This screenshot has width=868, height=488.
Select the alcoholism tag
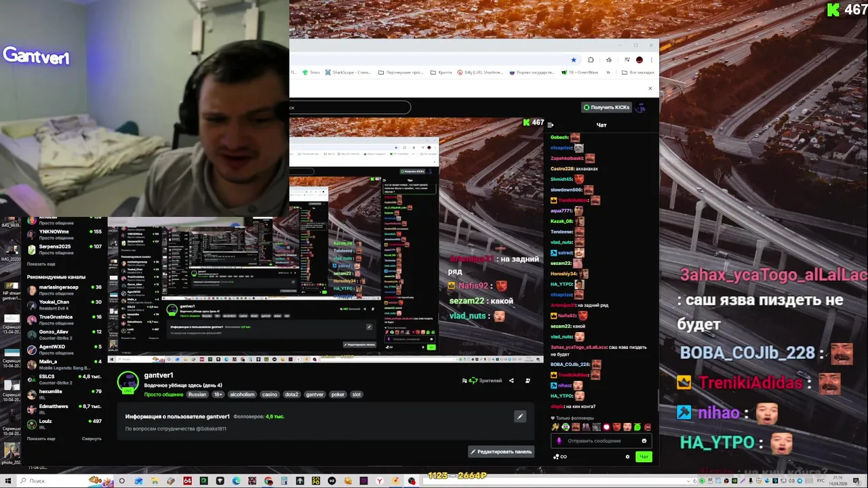tap(242, 394)
